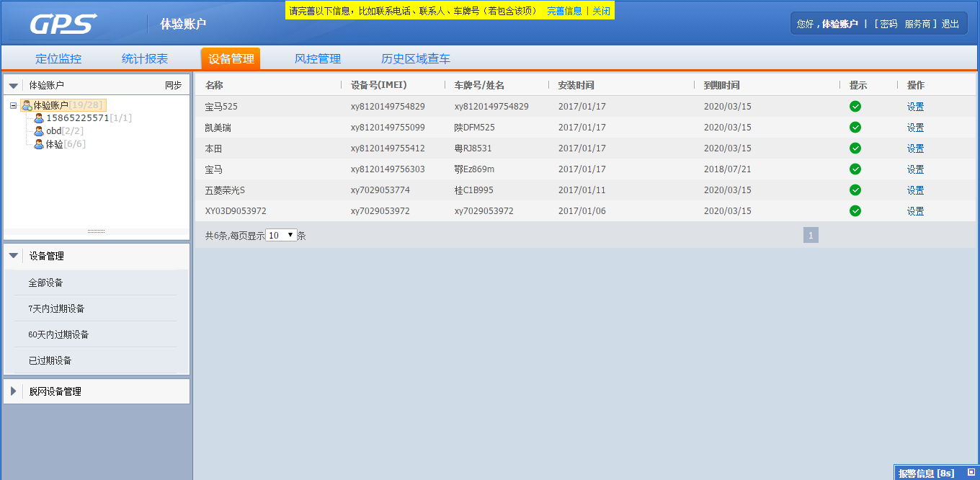Click 完善信息 link in yellow notice
Screen dimensions: 980x480
(564, 12)
